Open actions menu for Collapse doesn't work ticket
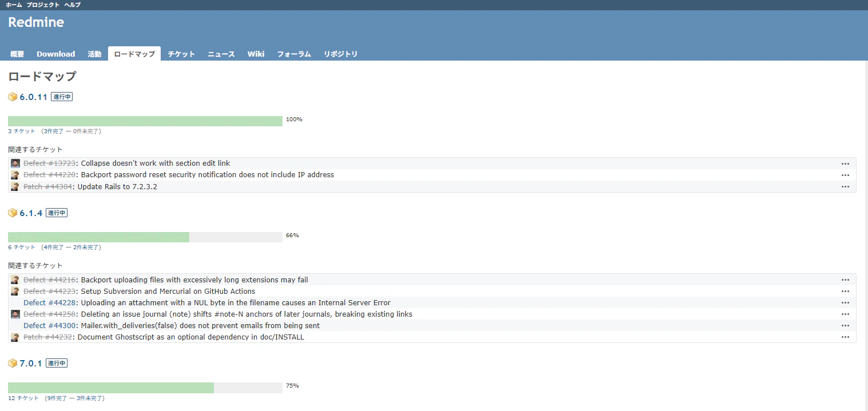 tap(845, 163)
